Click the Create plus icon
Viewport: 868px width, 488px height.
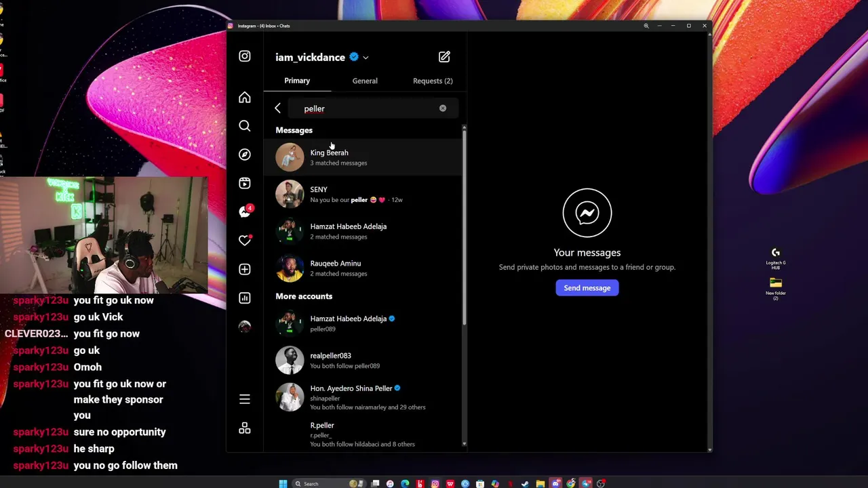click(x=245, y=269)
